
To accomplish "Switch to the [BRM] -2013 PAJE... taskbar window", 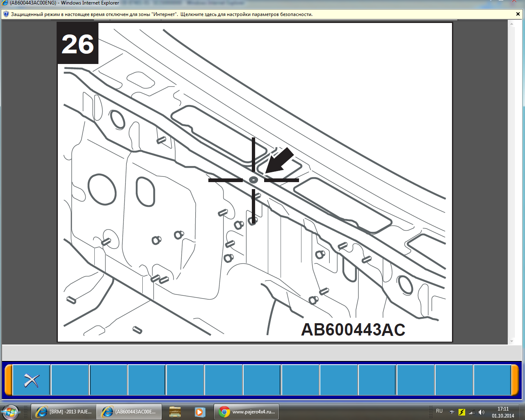I will pos(64,412).
